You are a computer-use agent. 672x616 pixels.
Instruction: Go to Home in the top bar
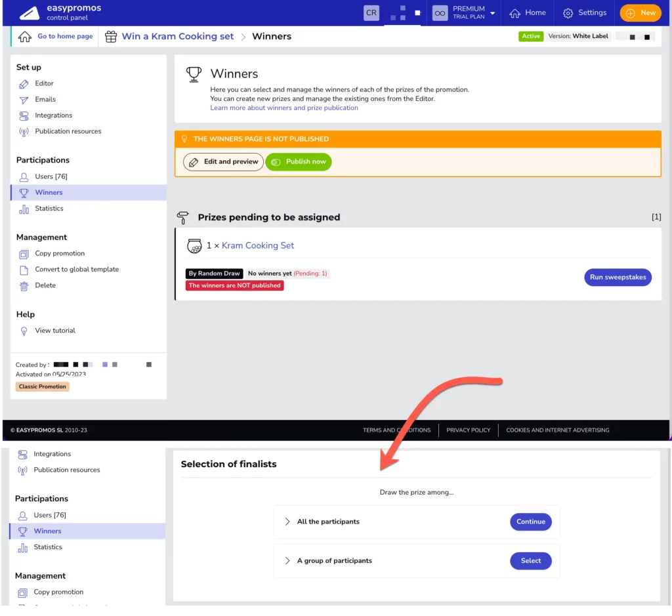[x=528, y=13]
